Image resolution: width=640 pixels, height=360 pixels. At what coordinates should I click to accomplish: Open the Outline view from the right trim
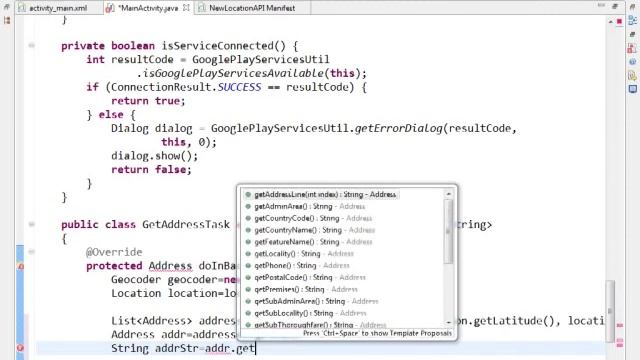coord(633,20)
